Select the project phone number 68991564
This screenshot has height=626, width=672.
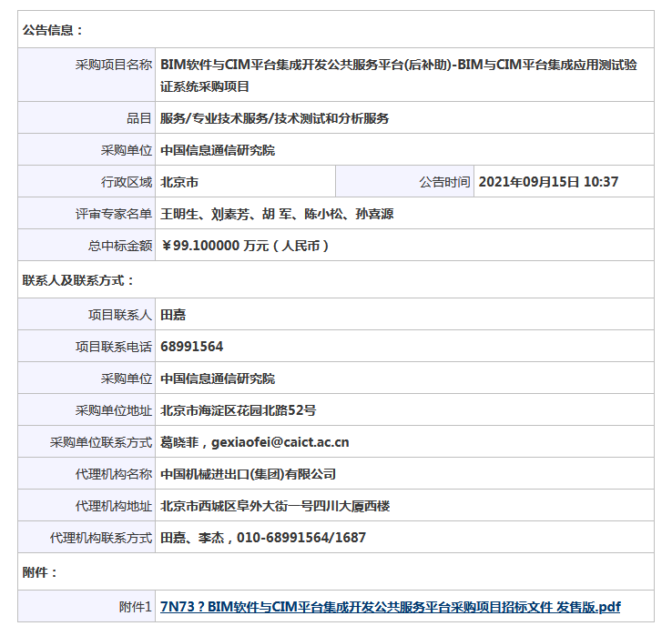point(191,347)
